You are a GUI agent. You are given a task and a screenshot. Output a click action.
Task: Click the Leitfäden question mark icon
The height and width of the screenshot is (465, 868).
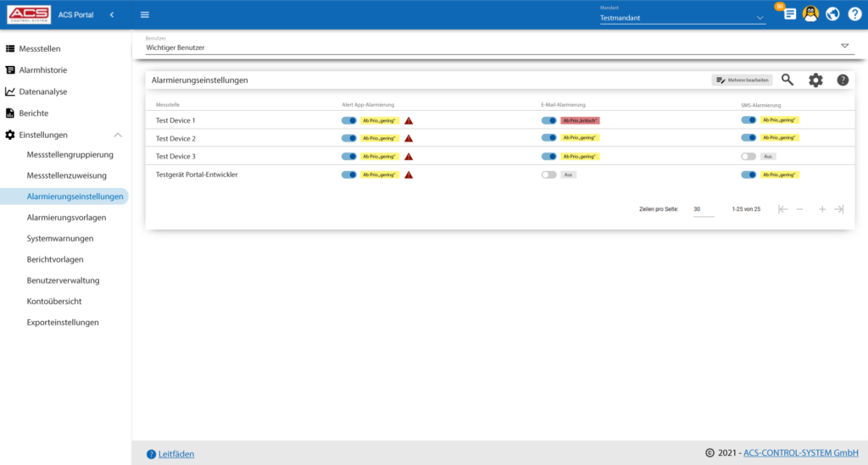(x=151, y=454)
